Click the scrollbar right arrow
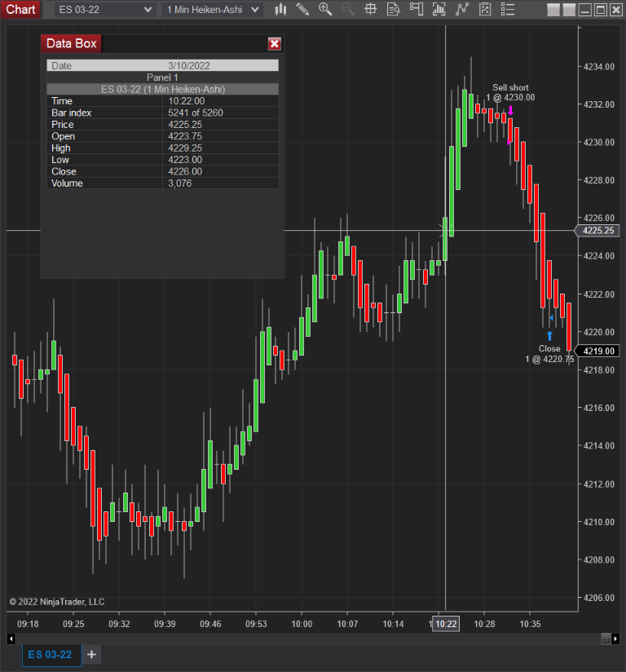 [615, 639]
